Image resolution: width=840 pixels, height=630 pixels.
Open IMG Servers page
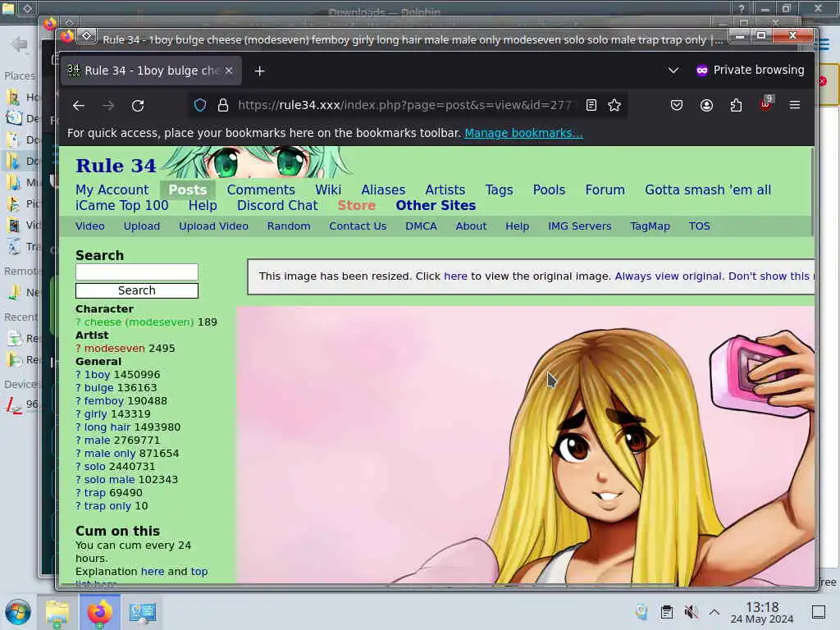click(579, 226)
